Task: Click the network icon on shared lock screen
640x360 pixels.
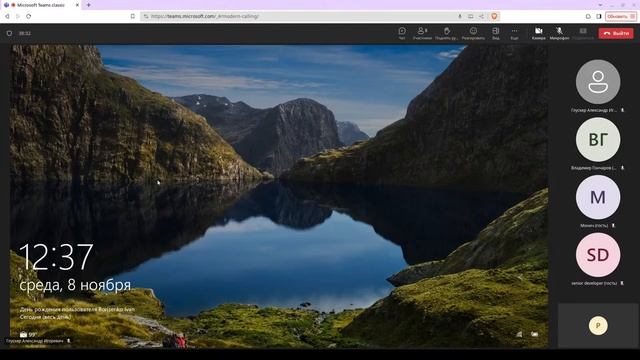Action: click(x=519, y=334)
